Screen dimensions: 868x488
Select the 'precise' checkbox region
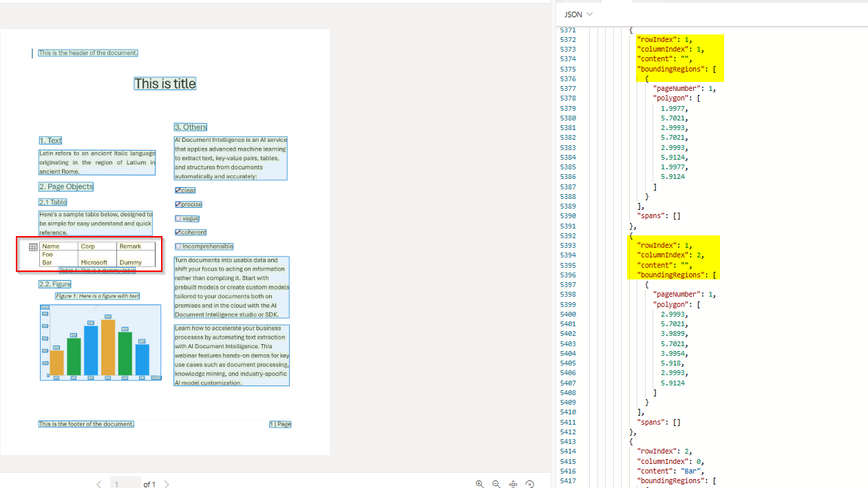pyautogui.click(x=188, y=204)
